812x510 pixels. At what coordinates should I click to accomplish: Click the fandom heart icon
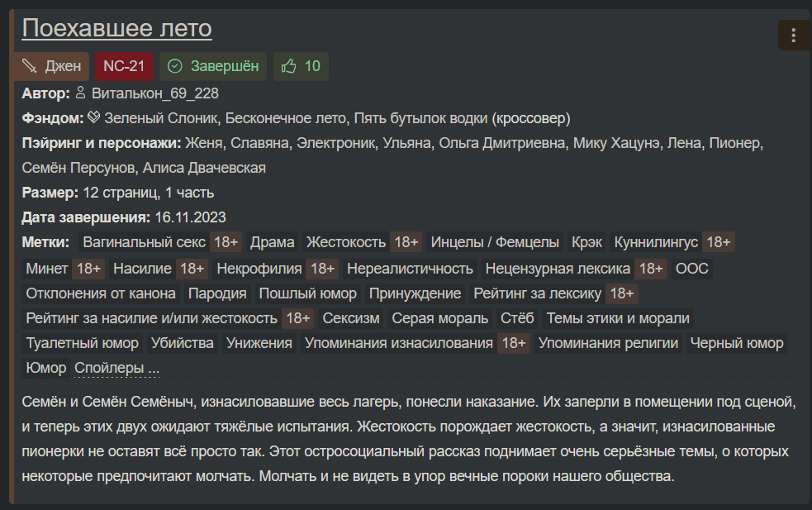[x=93, y=117]
